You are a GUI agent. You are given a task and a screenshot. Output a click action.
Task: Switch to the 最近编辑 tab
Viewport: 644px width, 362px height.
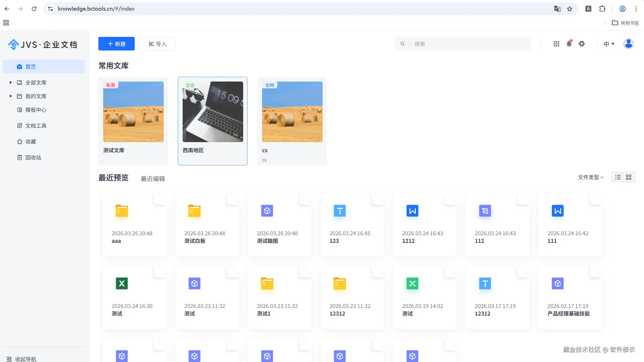pos(153,179)
